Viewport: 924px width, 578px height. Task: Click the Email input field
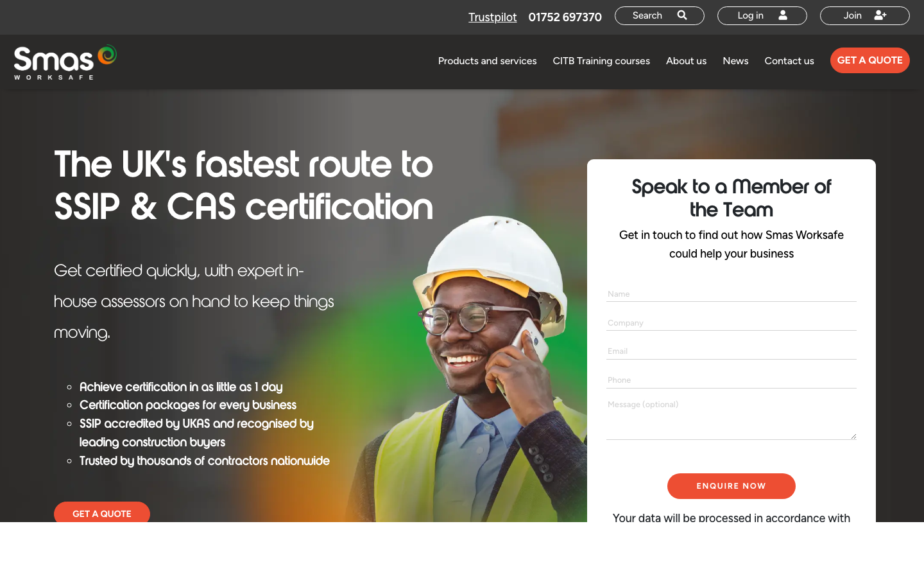coord(731,351)
